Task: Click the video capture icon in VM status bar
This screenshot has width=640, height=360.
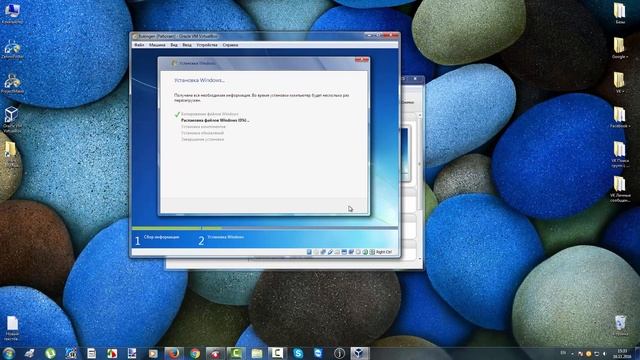Action: pos(351,252)
